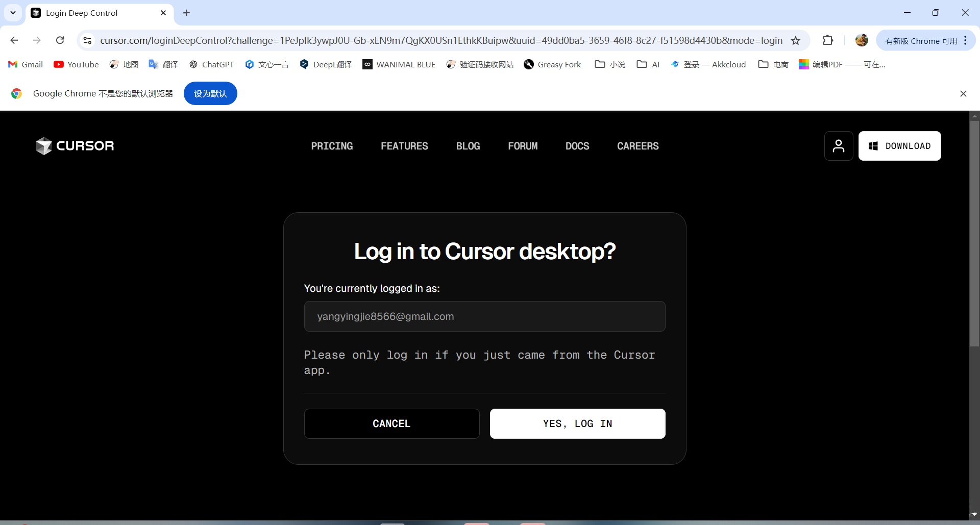Open the DOCS link
Viewport: 980px width, 525px height.
pos(577,146)
